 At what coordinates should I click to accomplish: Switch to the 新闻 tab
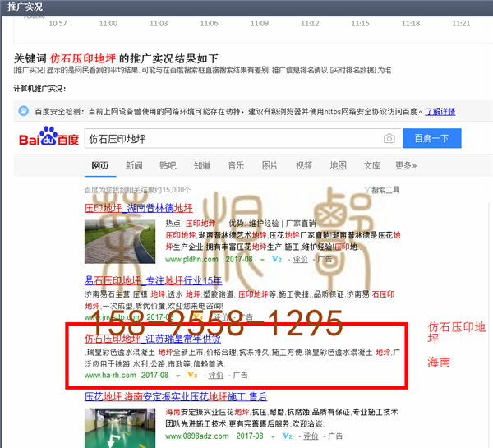[x=134, y=165]
